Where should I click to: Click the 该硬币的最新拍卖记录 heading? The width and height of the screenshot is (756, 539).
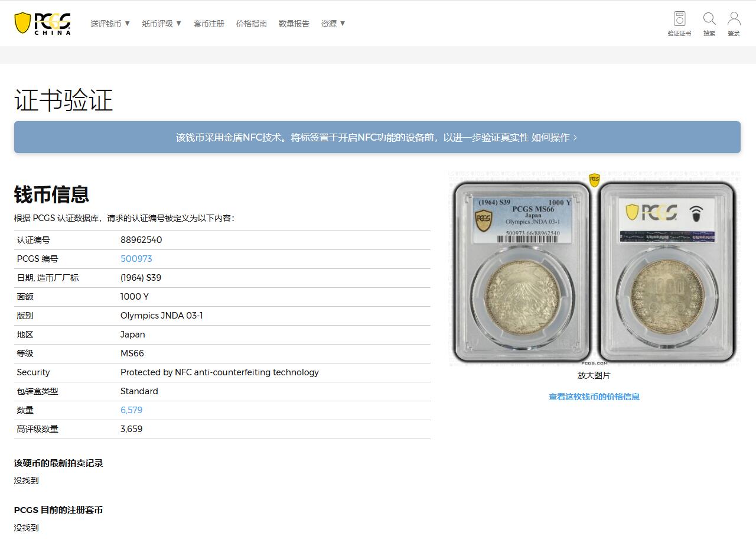coord(58,463)
